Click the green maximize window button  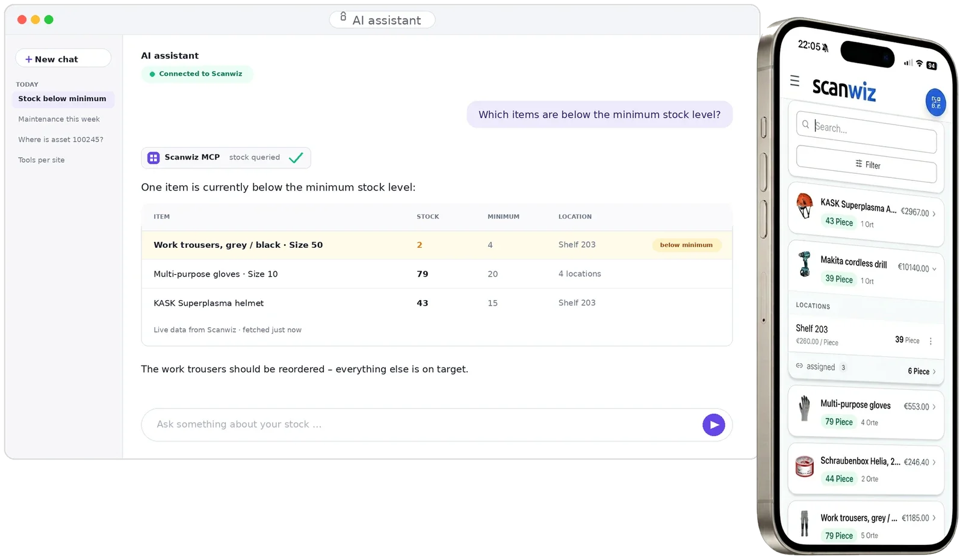pyautogui.click(x=49, y=20)
